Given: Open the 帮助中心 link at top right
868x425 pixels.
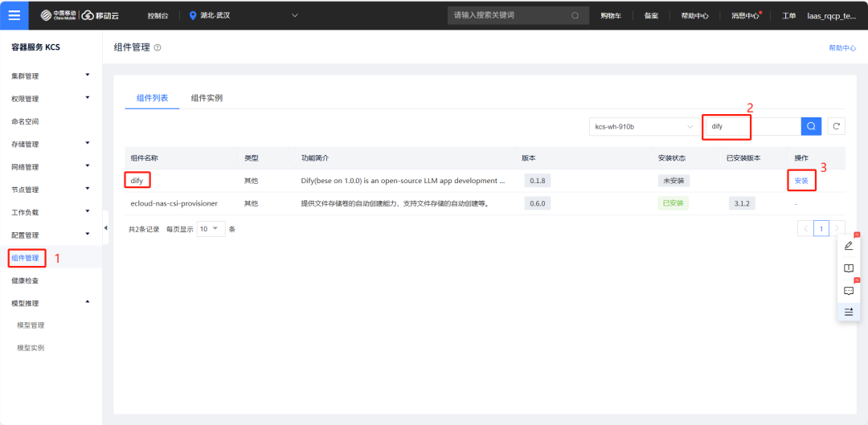Looking at the screenshot, I should click(842, 48).
